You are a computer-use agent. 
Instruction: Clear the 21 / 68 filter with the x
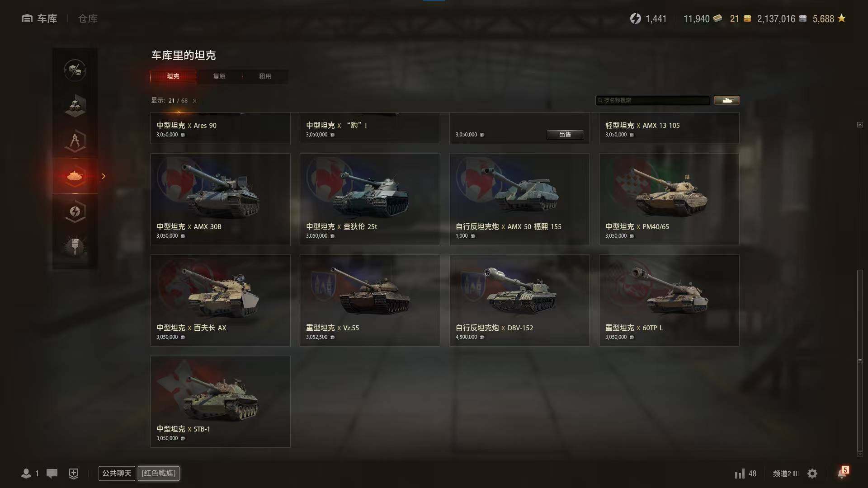194,101
